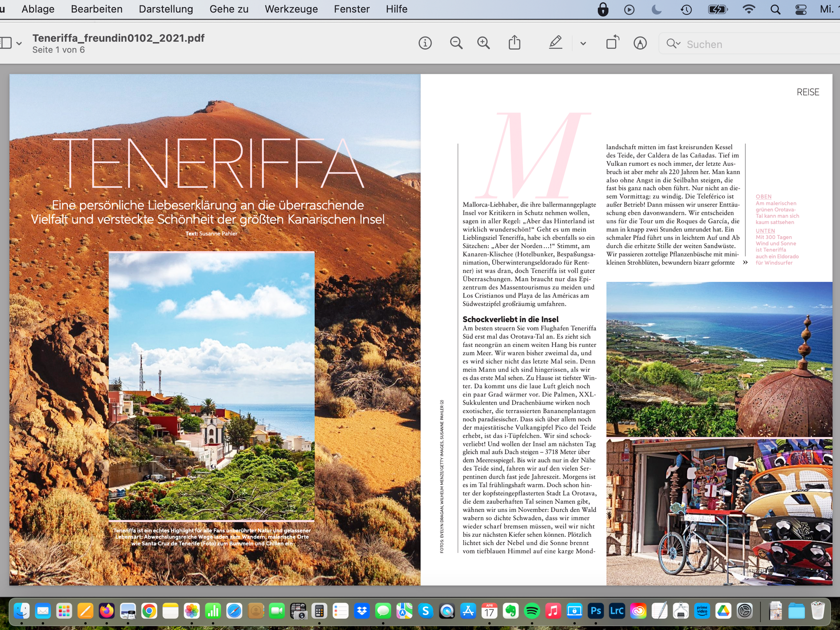840x630 pixels.
Task: Activate the Markup pen tool
Action: coord(555,43)
